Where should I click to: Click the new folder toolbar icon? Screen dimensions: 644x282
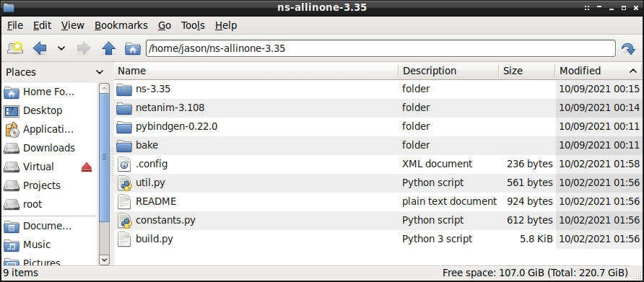point(15,48)
